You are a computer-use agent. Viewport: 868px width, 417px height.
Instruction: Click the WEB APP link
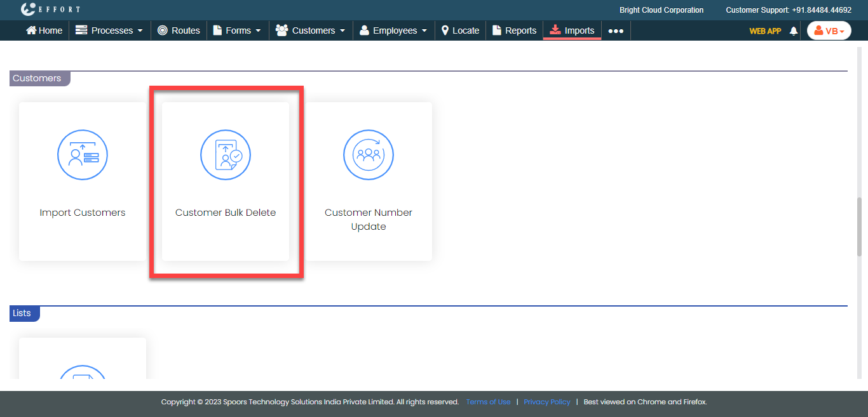click(x=765, y=30)
